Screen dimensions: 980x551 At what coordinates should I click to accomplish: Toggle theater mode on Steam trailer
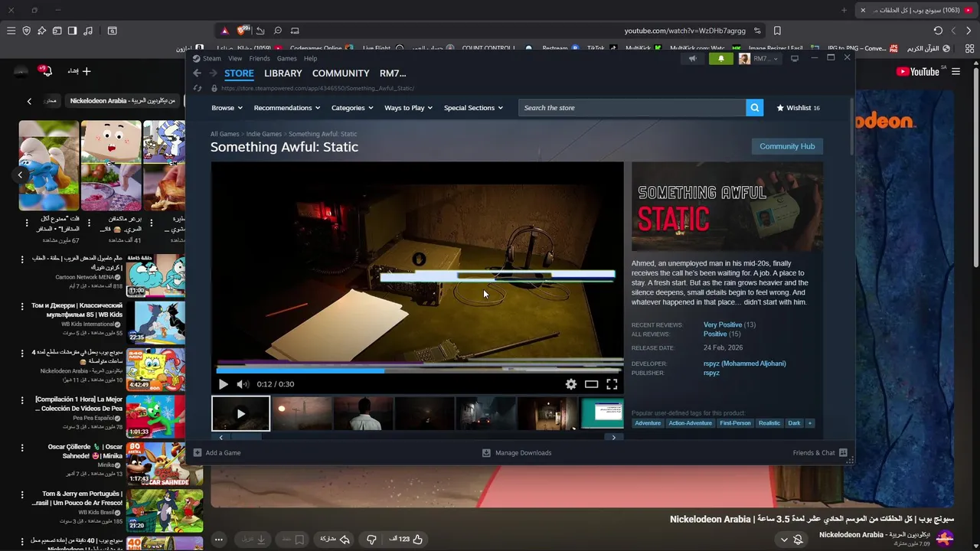coord(591,384)
